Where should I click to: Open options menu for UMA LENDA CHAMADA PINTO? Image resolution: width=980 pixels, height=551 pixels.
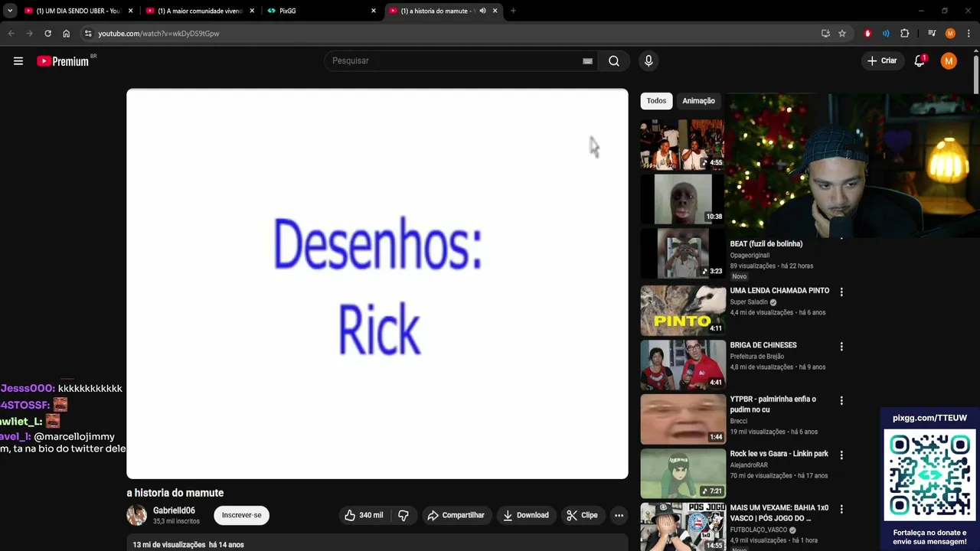pos(841,292)
